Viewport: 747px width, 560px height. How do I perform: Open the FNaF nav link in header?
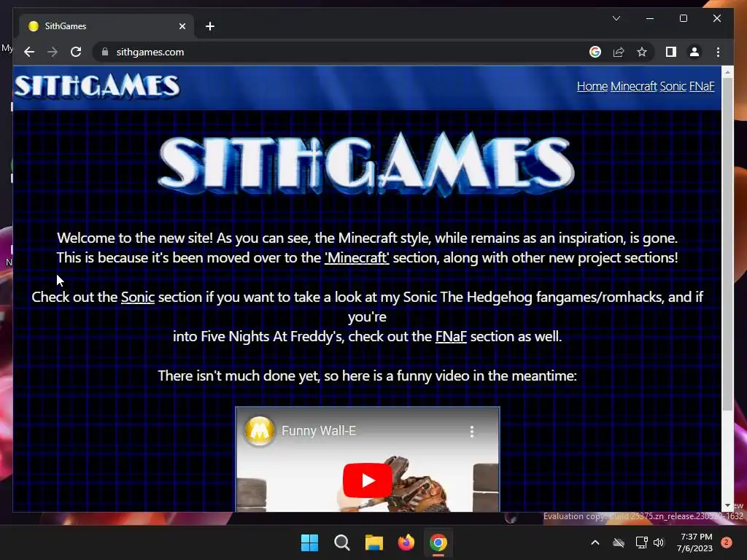point(701,86)
